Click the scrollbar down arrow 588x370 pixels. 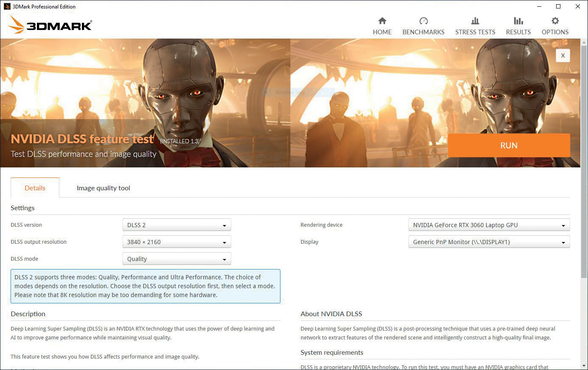coord(584,366)
